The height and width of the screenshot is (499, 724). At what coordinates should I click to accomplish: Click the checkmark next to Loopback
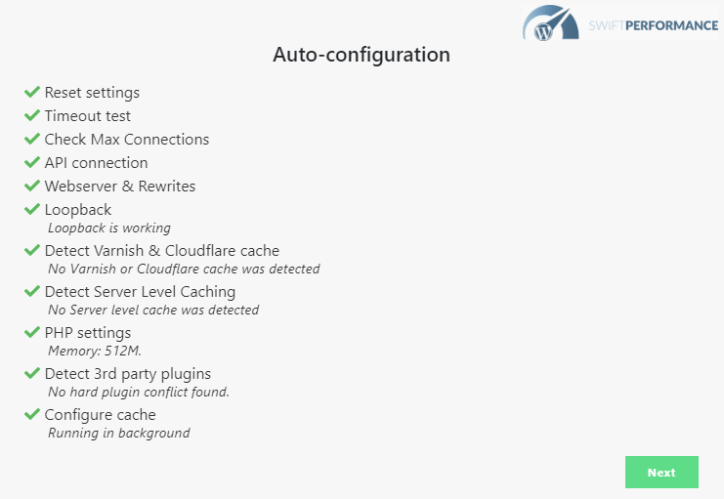tap(32, 209)
